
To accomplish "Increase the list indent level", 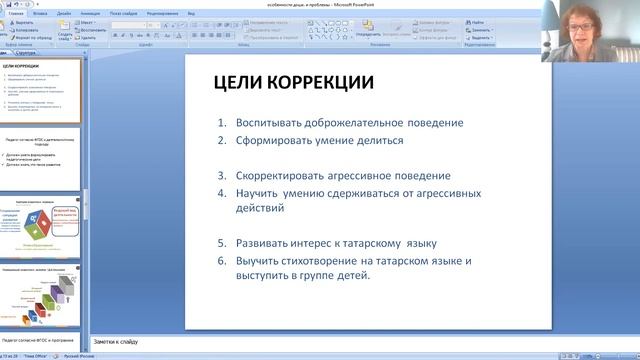I will click(x=227, y=25).
